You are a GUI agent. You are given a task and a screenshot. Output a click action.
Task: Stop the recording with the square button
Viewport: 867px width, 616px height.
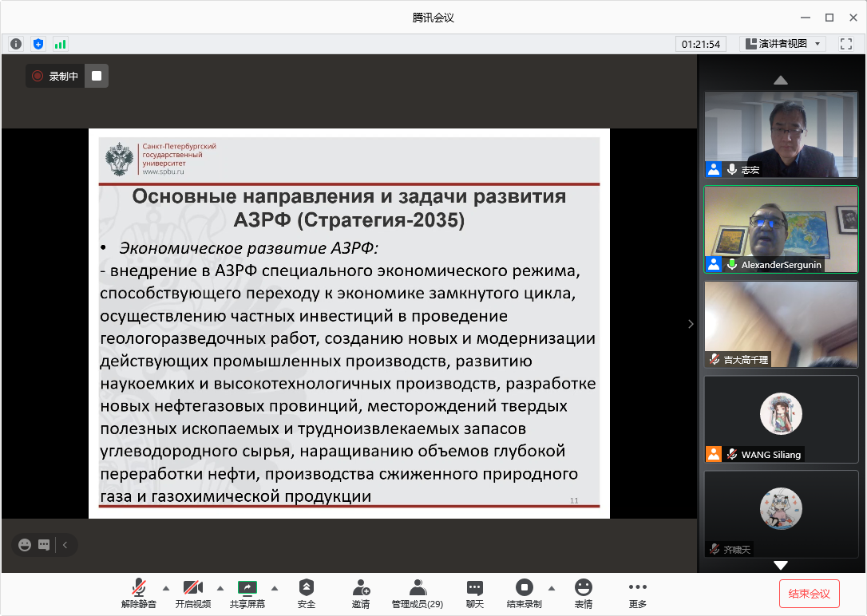tap(97, 76)
